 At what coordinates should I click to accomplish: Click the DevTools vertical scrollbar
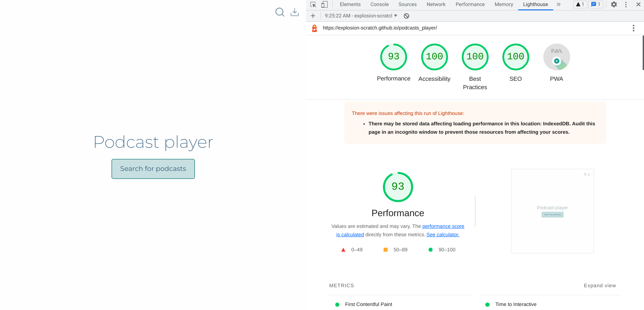click(643, 53)
